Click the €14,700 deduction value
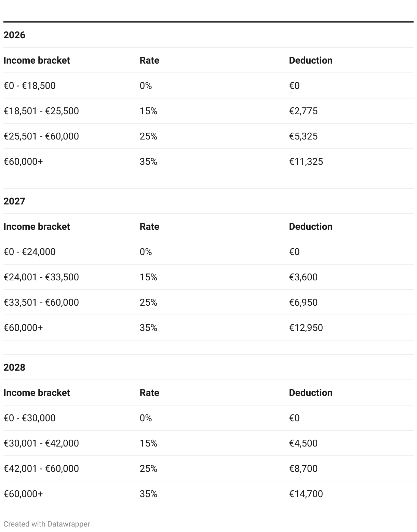Screen dimensions: 417x532 [306, 494]
